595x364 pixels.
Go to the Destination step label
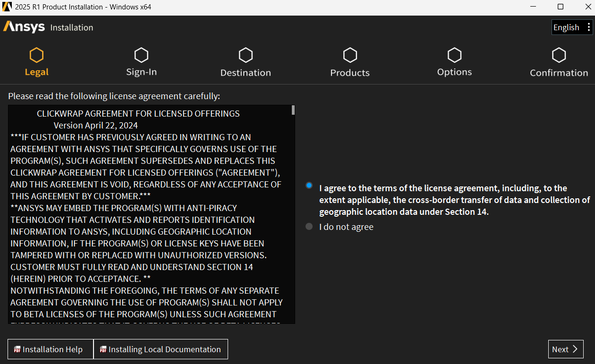246,73
